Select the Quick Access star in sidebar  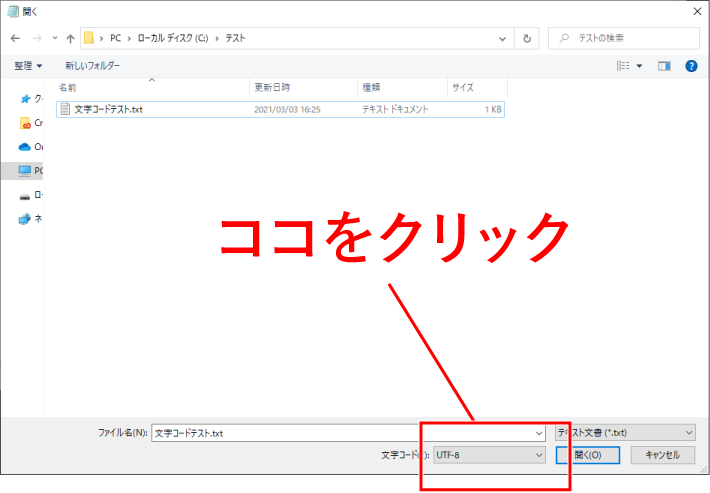click(25, 99)
